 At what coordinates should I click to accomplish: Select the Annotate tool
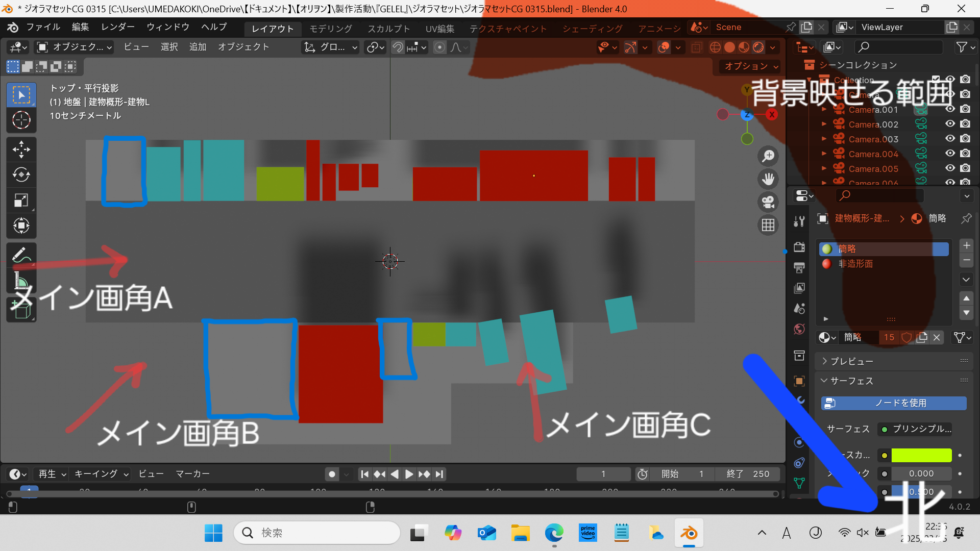(x=21, y=255)
